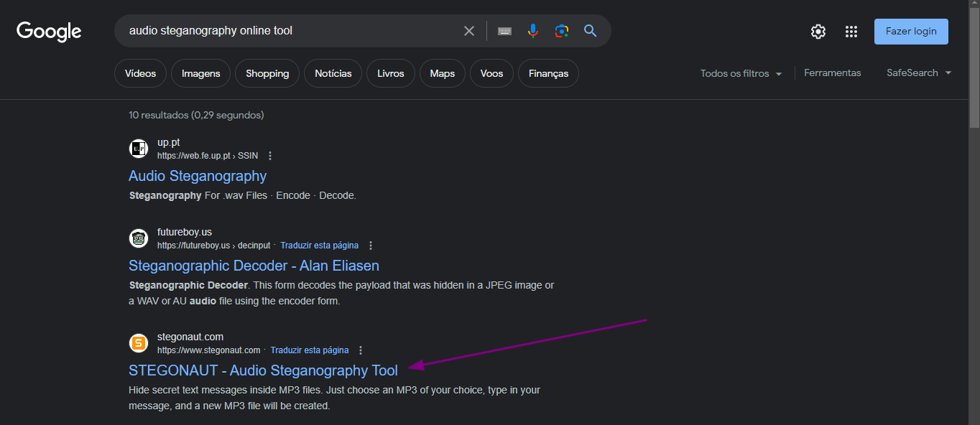Translate the stegonaut.com page
Viewport: 980px width, 425px height.
309,350
